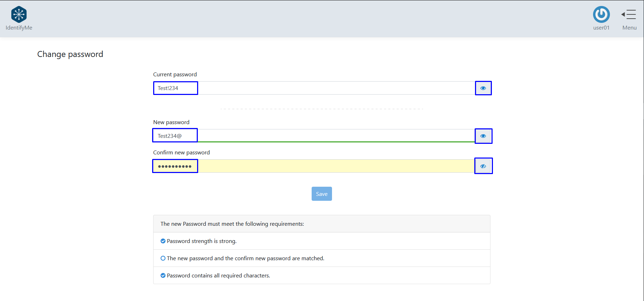Focus the New password input field
The image size is (644, 301).
(x=316, y=136)
